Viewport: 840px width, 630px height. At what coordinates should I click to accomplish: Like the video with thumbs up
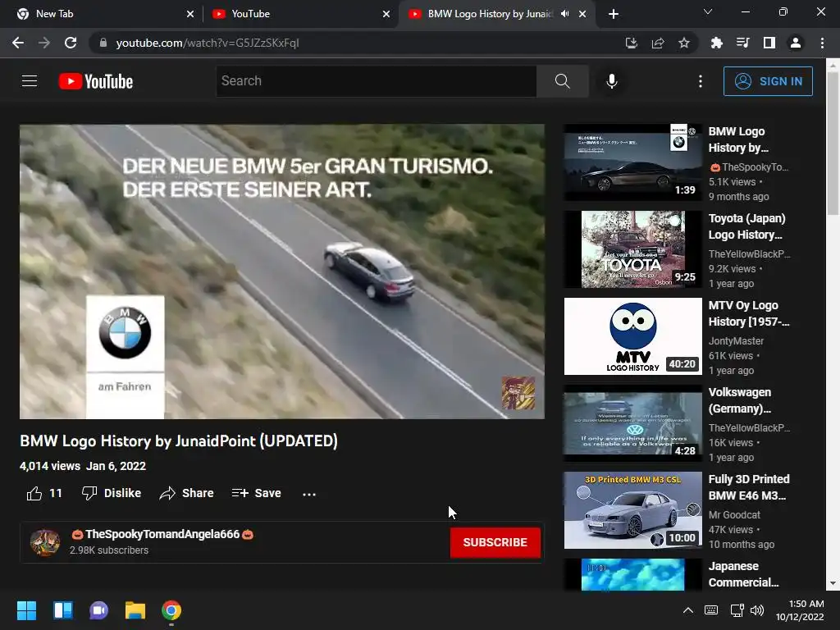click(x=44, y=493)
